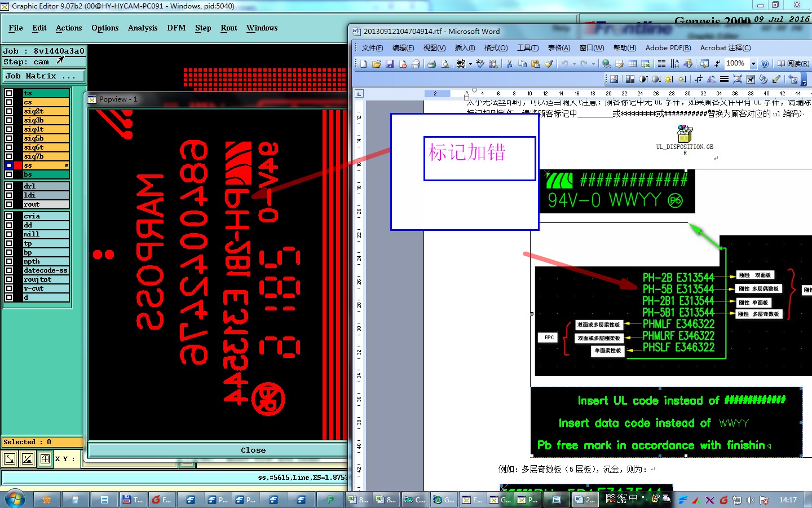The width and height of the screenshot is (812, 508).
Task: Toggle the ss layer checkbox
Action: (x=9, y=165)
